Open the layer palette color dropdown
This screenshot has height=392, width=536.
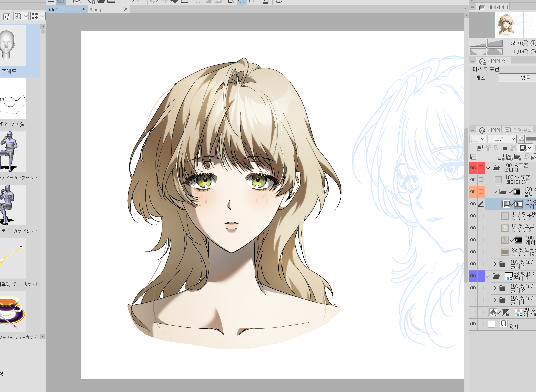pos(478,139)
